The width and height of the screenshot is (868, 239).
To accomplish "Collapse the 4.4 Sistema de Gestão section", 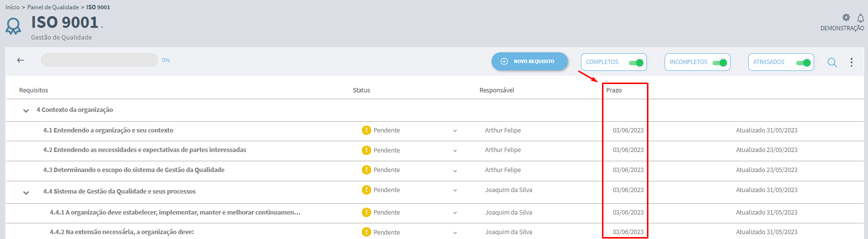I will click(26, 193).
